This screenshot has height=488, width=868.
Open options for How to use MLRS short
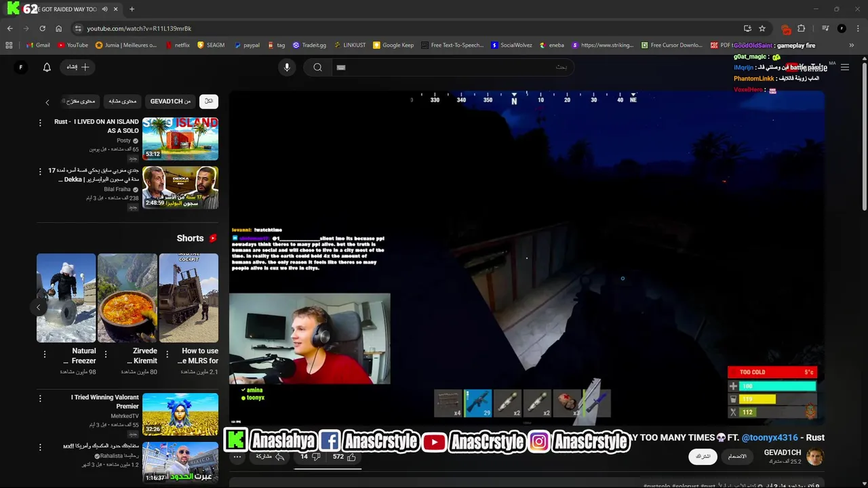(x=167, y=354)
